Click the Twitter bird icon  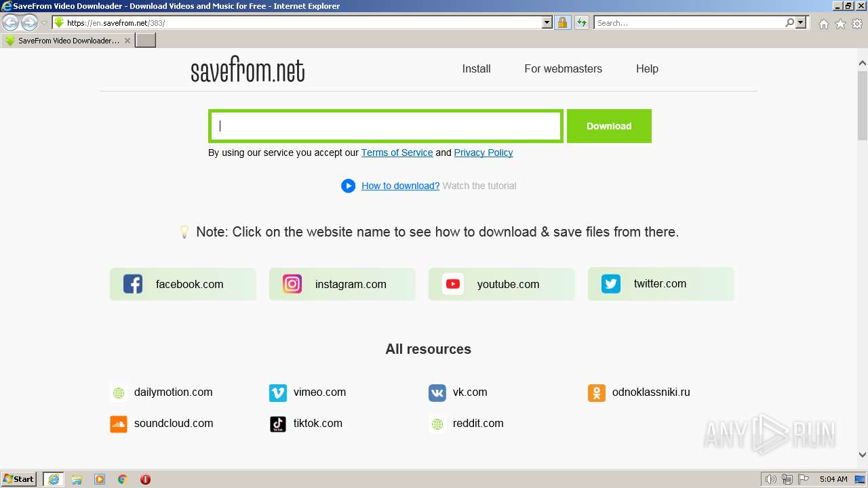click(x=611, y=284)
